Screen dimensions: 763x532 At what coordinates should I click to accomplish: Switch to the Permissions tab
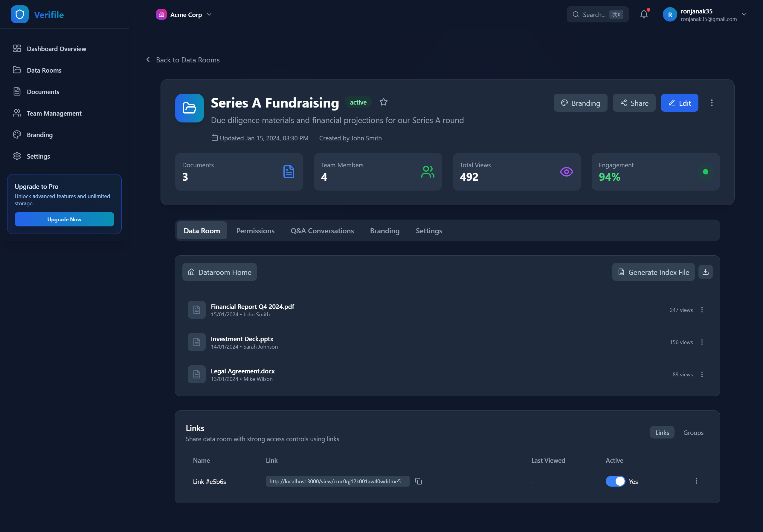(x=255, y=231)
